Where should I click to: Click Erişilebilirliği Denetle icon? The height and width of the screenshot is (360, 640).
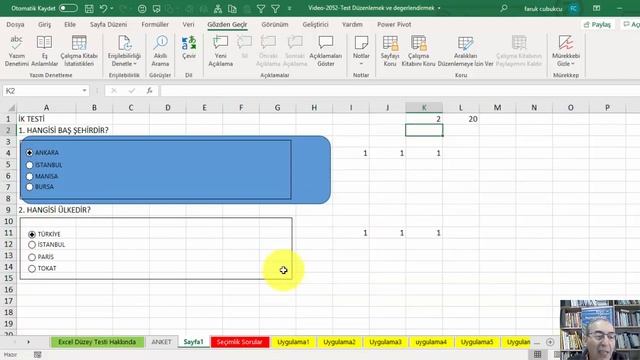pyautogui.click(x=124, y=43)
